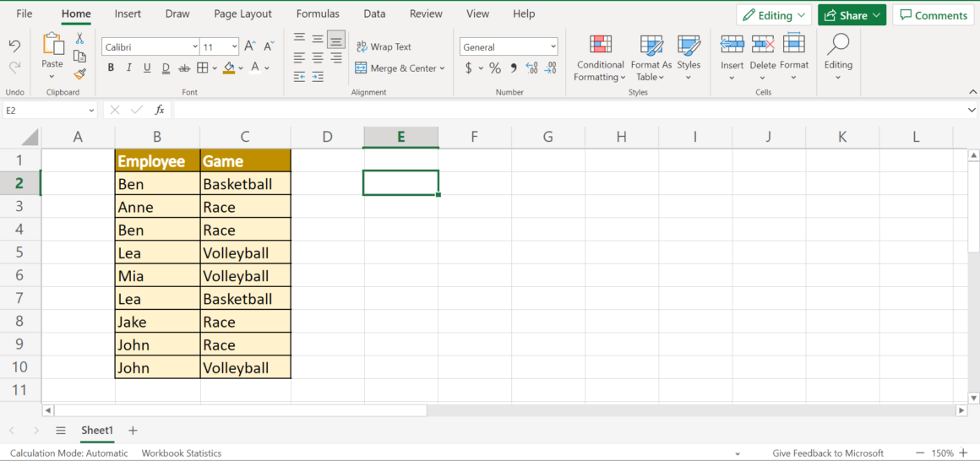Screen dimensions: 980x461
Task: Click the Insert Function fx icon
Action: [160, 110]
